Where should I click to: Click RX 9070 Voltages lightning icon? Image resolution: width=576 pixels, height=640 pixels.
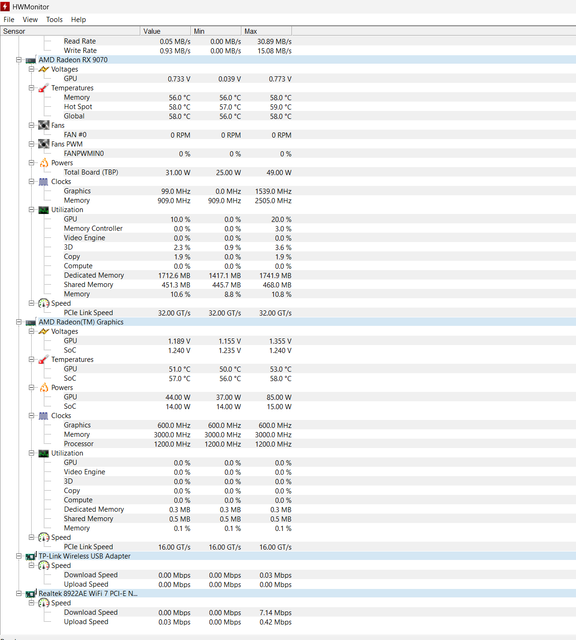point(43,69)
